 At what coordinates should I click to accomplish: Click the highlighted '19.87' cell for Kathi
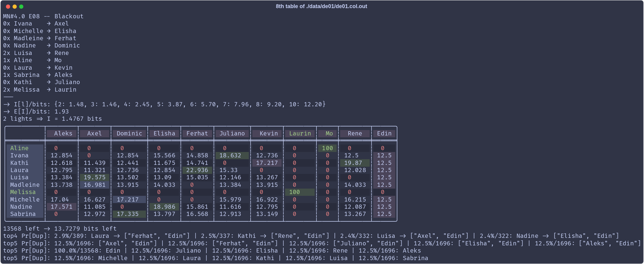[x=355, y=163]
